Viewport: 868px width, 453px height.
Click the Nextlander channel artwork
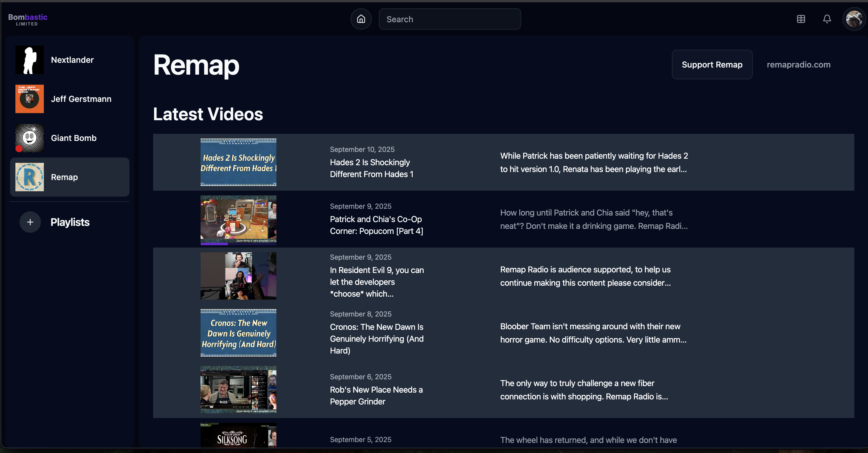(30, 60)
